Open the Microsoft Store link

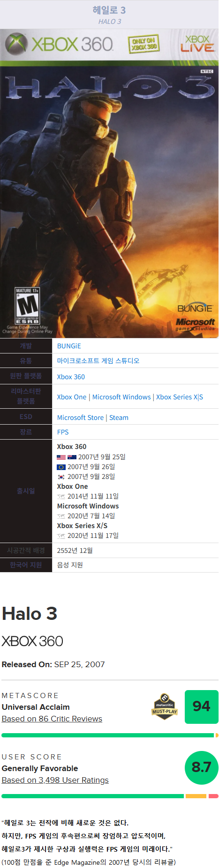80,418
